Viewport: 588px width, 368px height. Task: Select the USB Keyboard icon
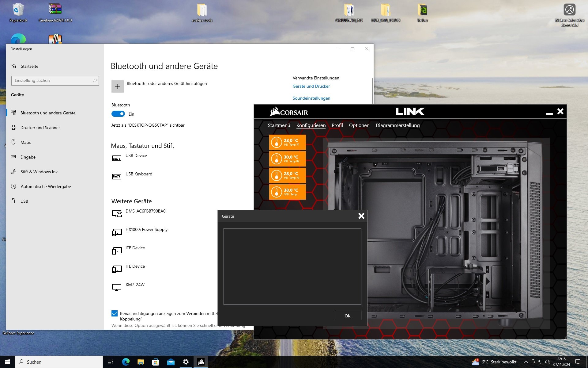tap(117, 177)
